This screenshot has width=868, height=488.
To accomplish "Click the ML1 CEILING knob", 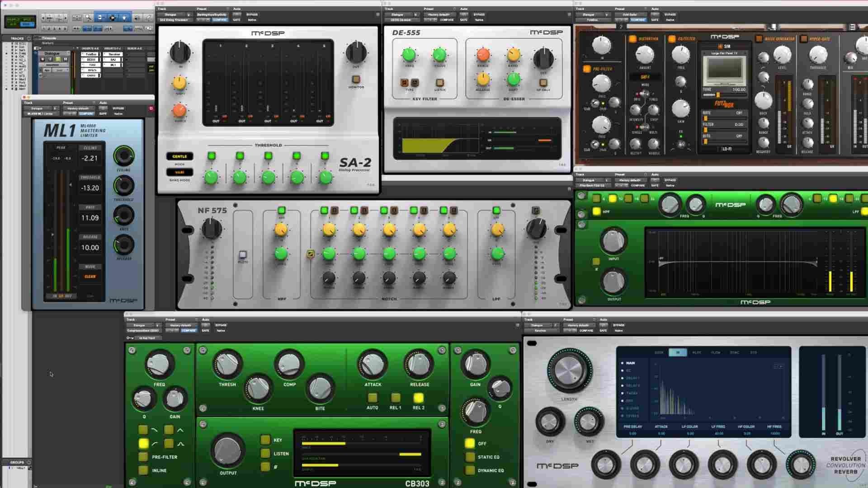I will [x=123, y=156].
